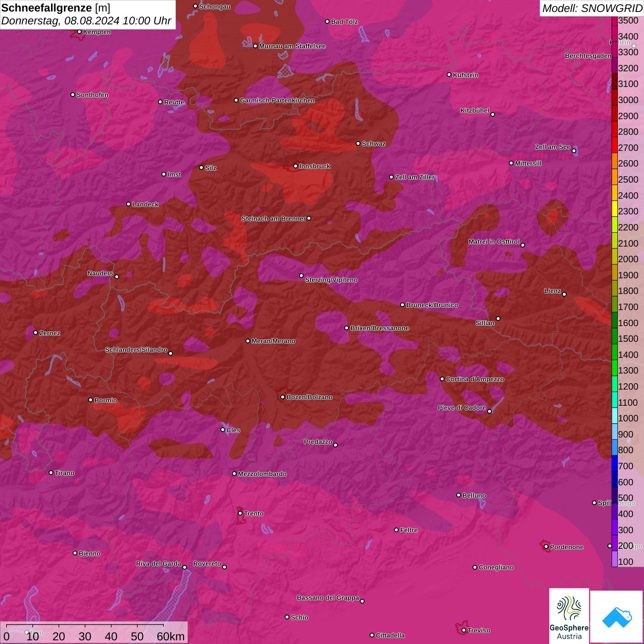Click the Kitzbühel label

pyautogui.click(x=475, y=110)
